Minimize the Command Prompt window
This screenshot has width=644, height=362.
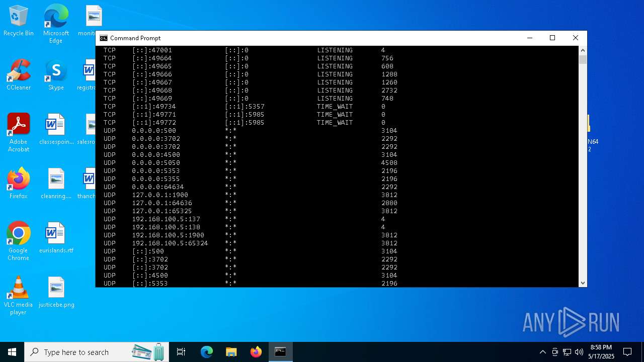529,38
